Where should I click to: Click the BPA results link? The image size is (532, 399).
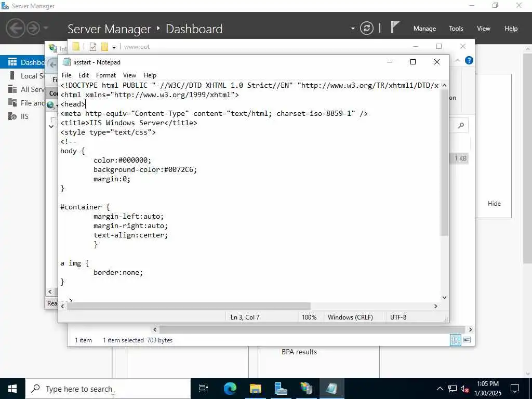(299, 352)
